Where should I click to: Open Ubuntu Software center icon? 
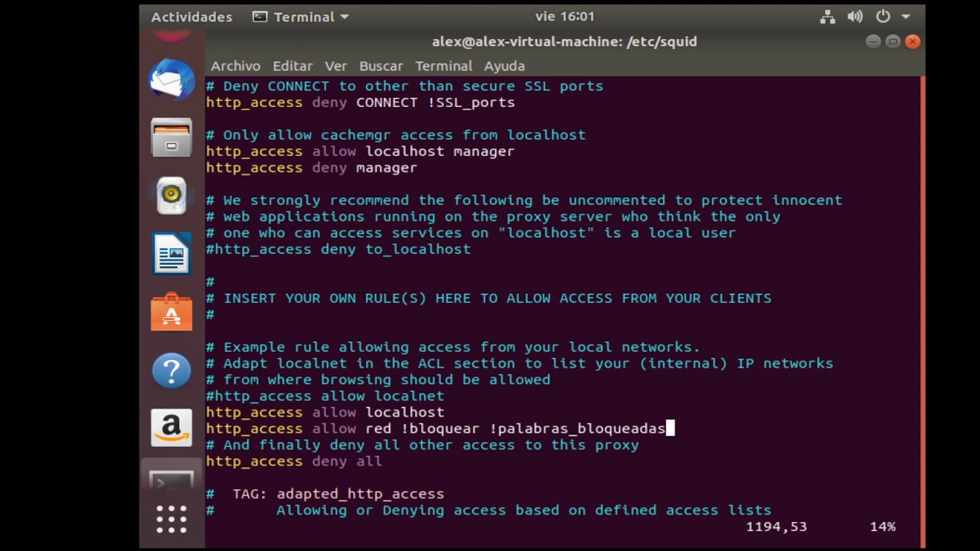171,311
